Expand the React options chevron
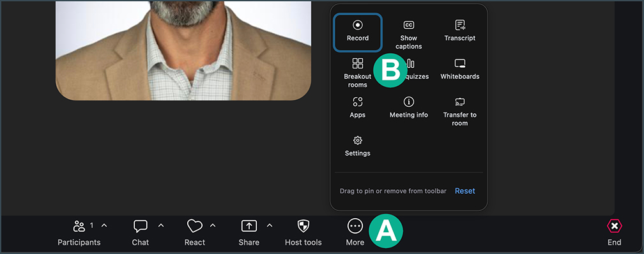Viewport: 644px width, 254px height. point(213,225)
